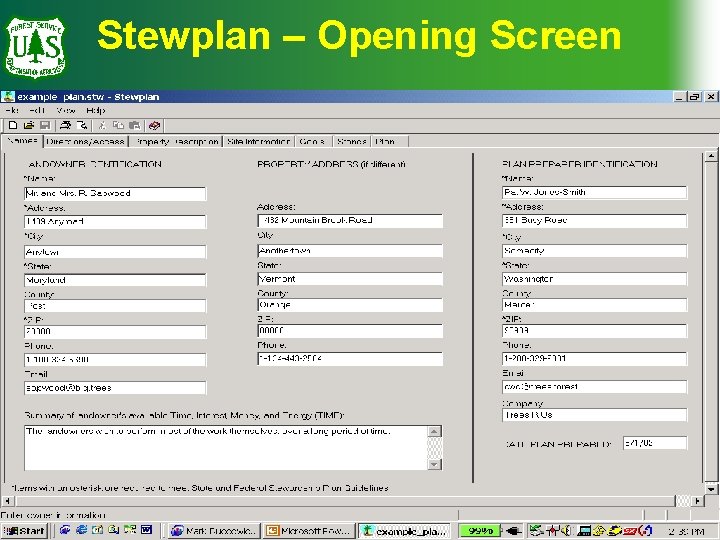Click the 99% battery indicator in tray
720x540 pixels.
(x=479, y=531)
